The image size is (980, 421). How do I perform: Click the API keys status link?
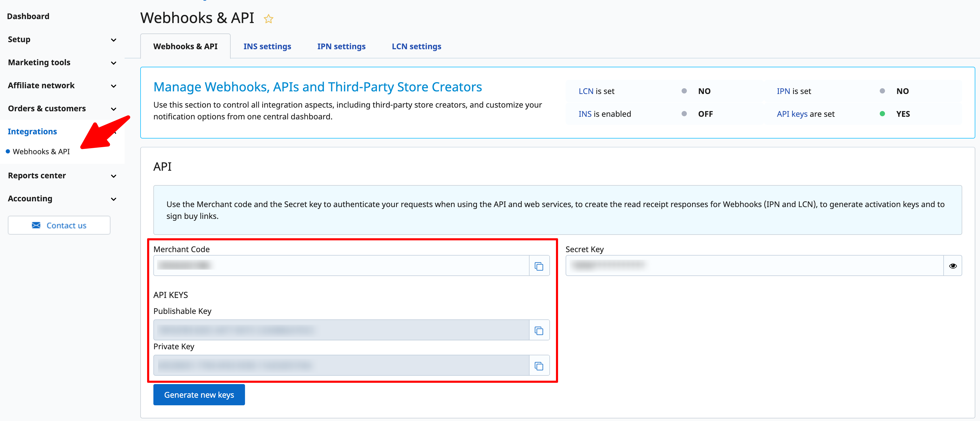tap(792, 114)
